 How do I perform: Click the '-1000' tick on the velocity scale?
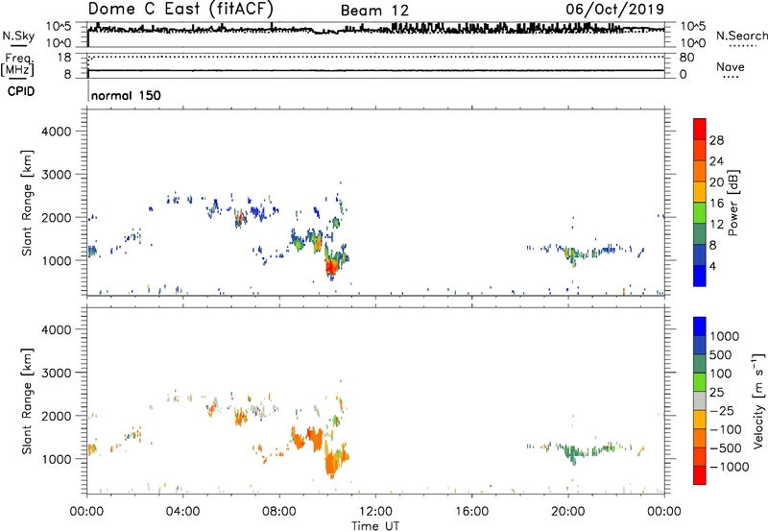[730, 467]
